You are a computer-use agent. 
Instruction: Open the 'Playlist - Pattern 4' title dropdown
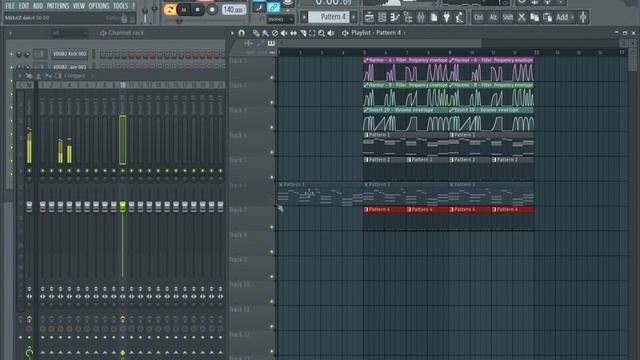378,33
